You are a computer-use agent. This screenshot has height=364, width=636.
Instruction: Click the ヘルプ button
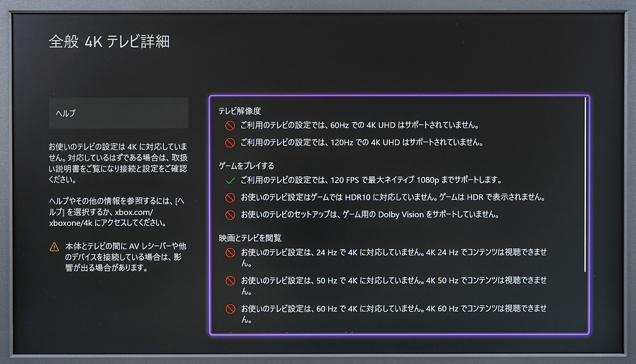[118, 113]
